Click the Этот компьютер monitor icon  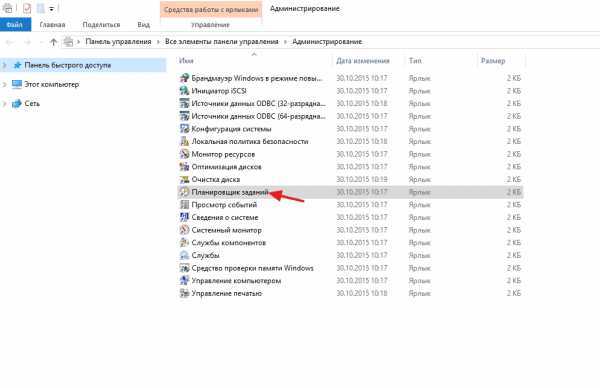pyautogui.click(x=17, y=84)
